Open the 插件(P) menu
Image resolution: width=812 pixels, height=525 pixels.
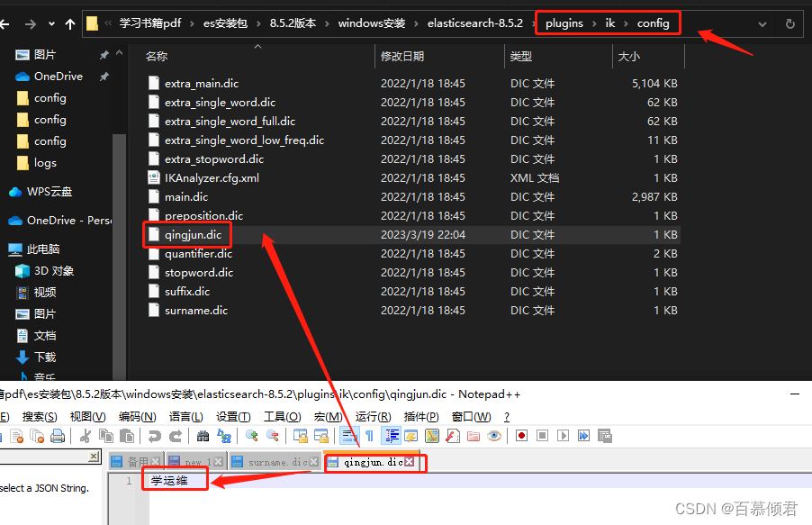[x=421, y=417]
